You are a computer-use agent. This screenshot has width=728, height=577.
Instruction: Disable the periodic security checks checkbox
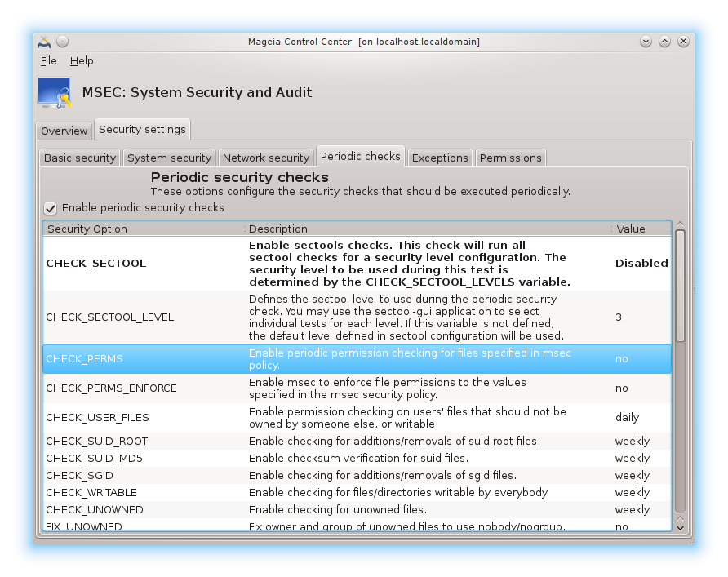(x=51, y=208)
